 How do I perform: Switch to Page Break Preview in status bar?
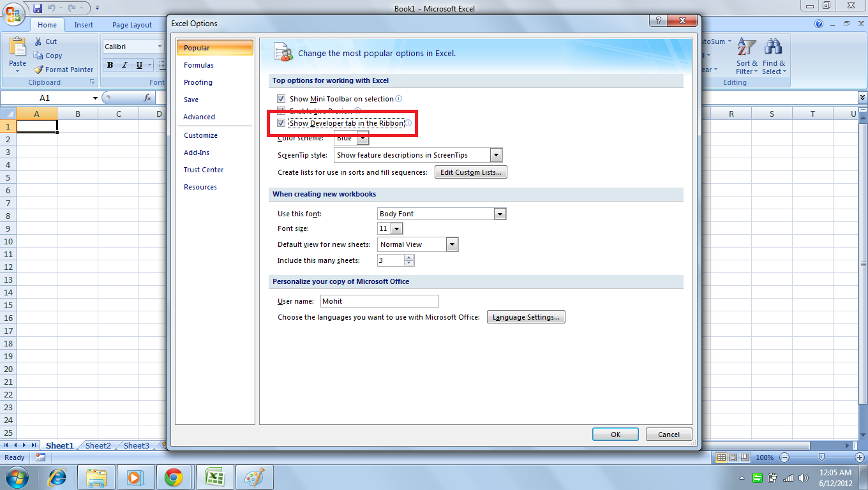pyautogui.click(x=745, y=457)
